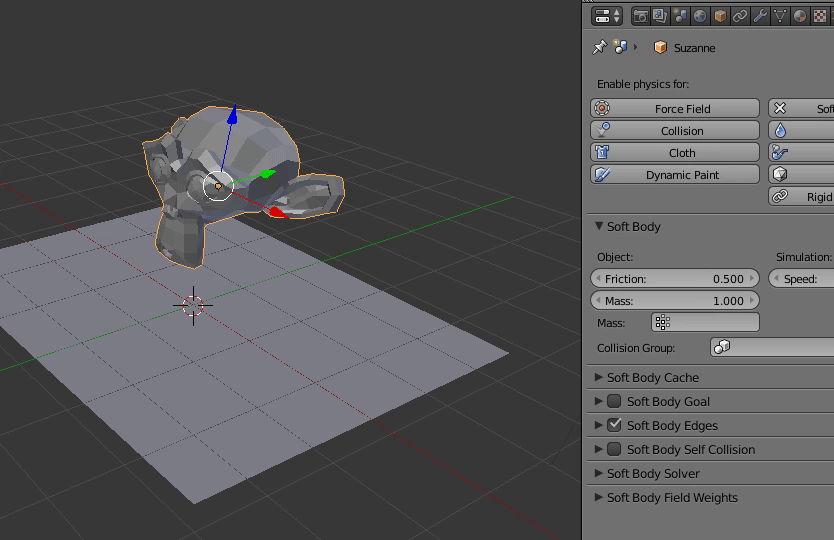Click the Collision icon
Image resolution: width=834 pixels, height=540 pixels.
[x=602, y=130]
